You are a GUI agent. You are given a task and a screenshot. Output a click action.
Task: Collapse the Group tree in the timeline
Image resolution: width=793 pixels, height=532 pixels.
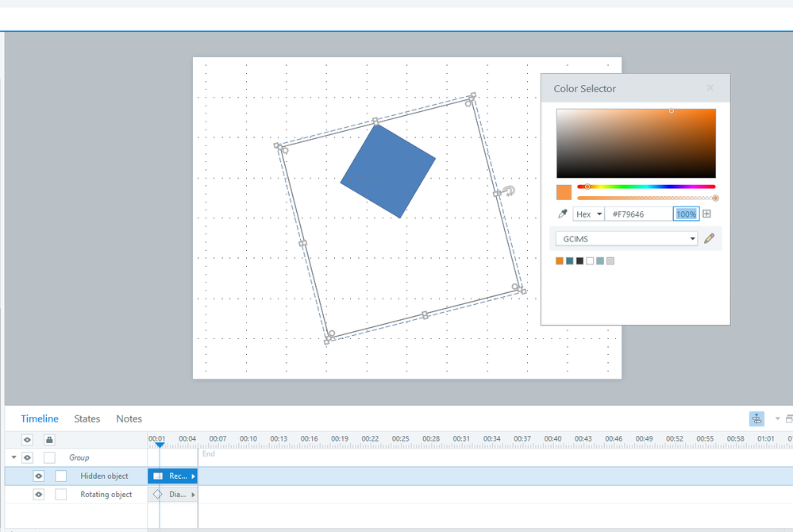(x=13, y=457)
